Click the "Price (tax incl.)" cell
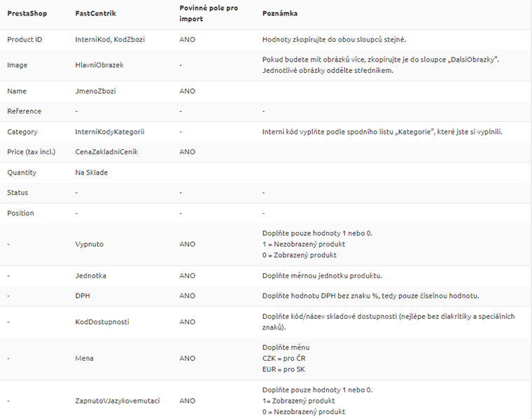 [x=31, y=152]
